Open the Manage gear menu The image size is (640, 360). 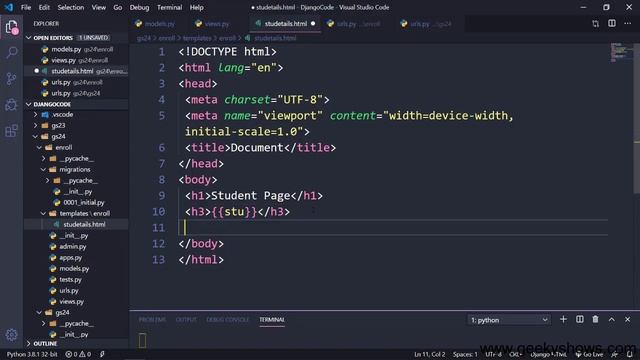(x=11, y=335)
